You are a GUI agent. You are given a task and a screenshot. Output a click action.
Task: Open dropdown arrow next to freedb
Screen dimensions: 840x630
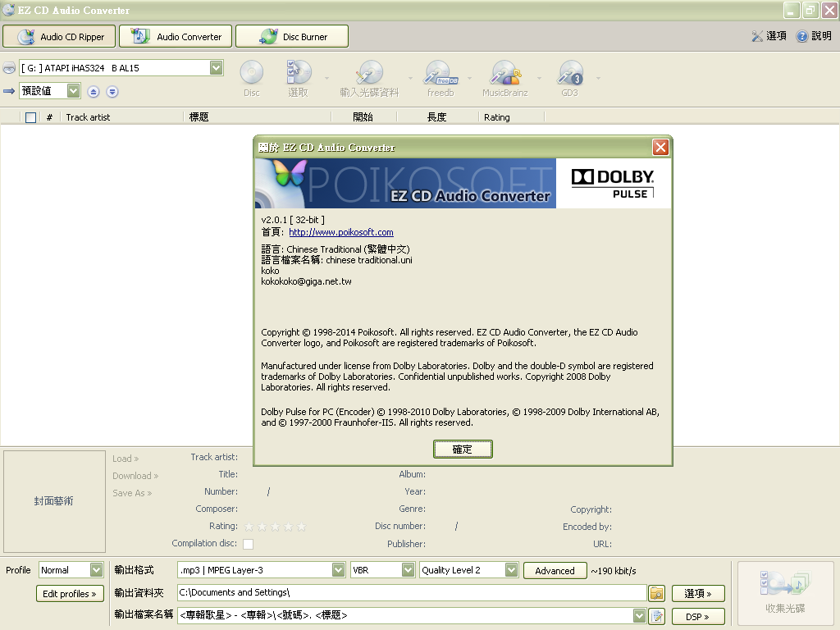coord(470,79)
